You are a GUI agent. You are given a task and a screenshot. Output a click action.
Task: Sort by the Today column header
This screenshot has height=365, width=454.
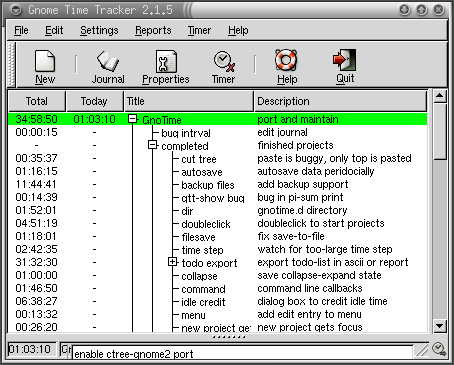click(94, 101)
